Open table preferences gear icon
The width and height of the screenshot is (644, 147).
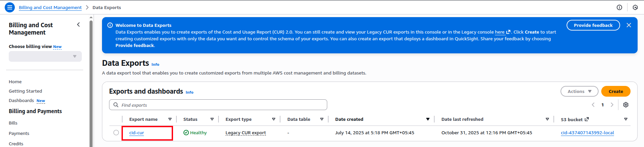click(625, 105)
